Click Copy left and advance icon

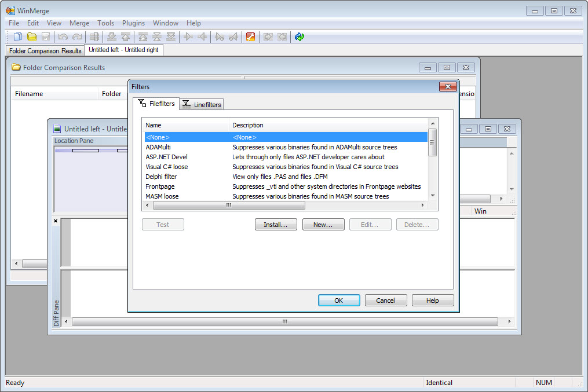click(x=233, y=36)
